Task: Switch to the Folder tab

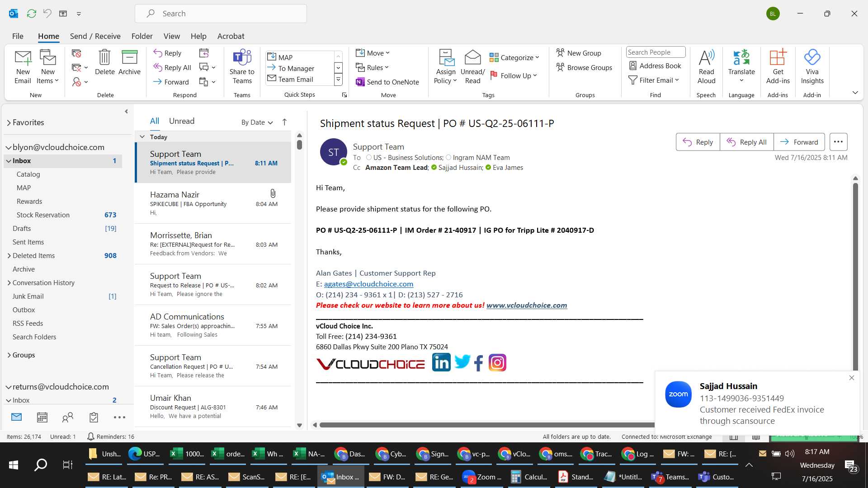Action: (142, 36)
